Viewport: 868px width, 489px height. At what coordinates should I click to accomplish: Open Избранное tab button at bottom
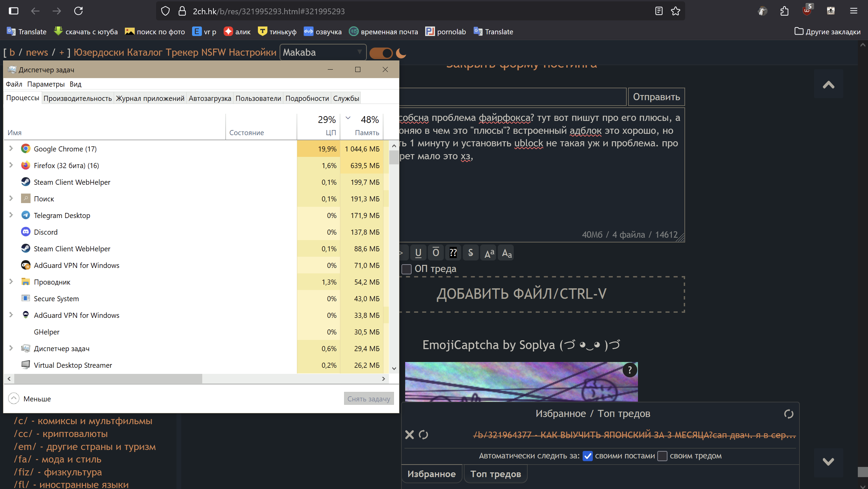432,474
